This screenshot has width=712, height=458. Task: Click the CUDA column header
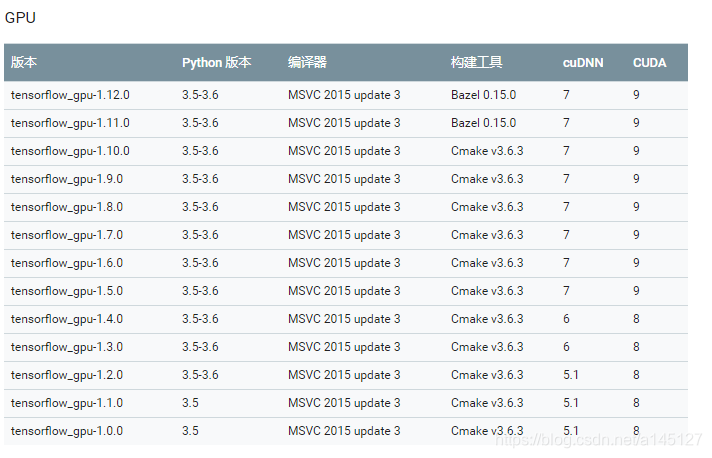(649, 63)
